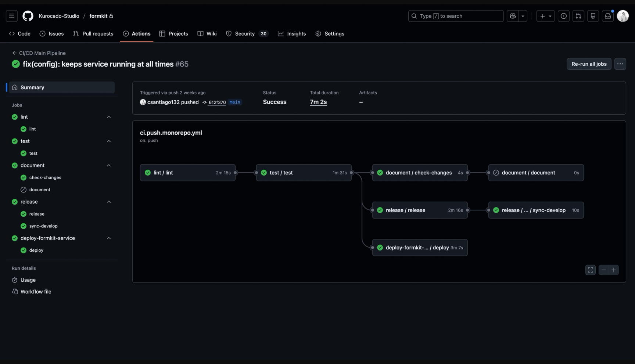Collapse the test job group

[x=109, y=141]
